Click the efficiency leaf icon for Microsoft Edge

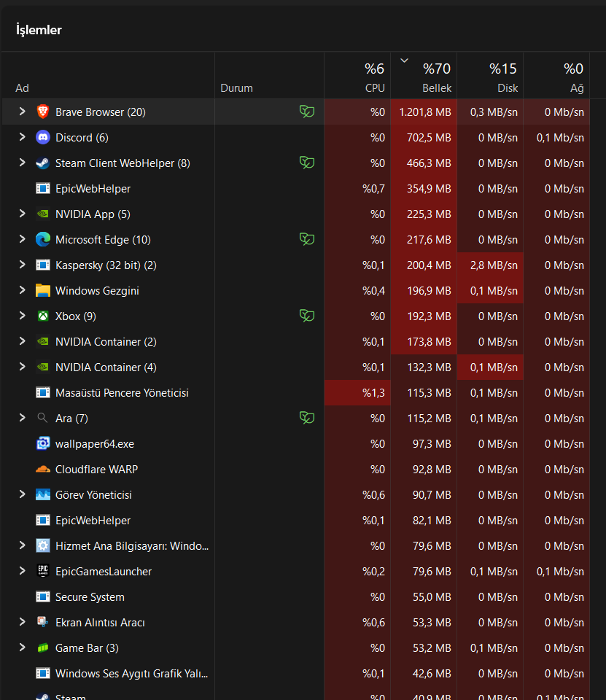307,239
